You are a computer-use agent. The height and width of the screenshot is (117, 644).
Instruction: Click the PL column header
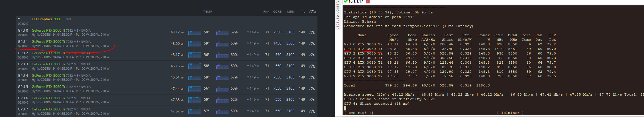point(303,12)
